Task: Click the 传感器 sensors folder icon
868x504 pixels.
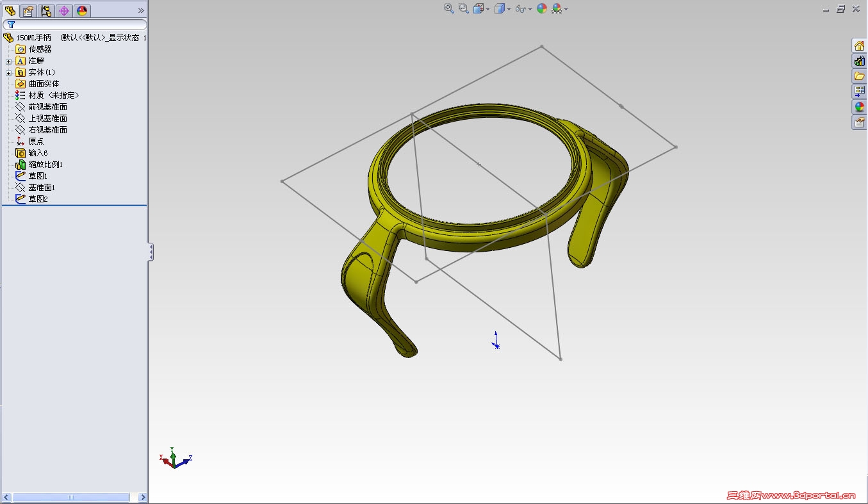Action: [20, 49]
